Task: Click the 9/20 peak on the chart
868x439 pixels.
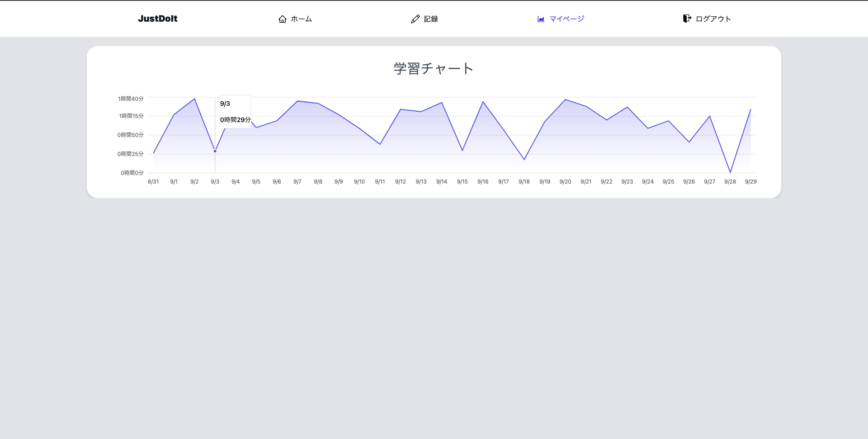Action: click(566, 99)
